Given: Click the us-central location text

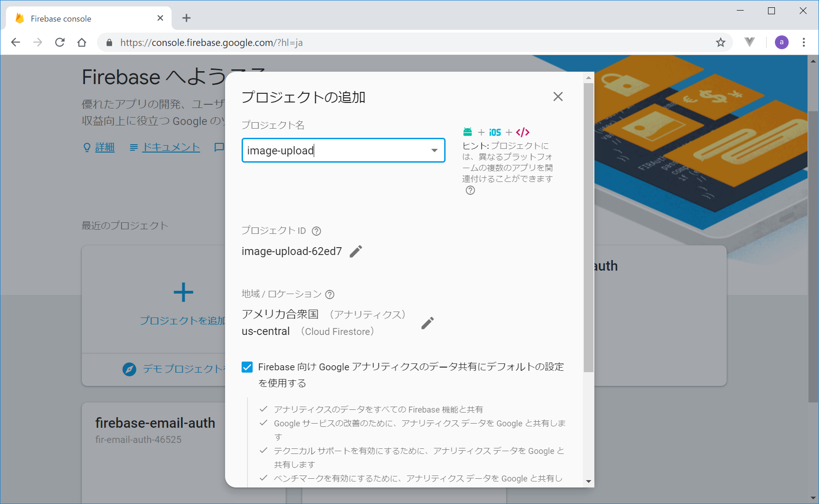Looking at the screenshot, I should (x=265, y=331).
